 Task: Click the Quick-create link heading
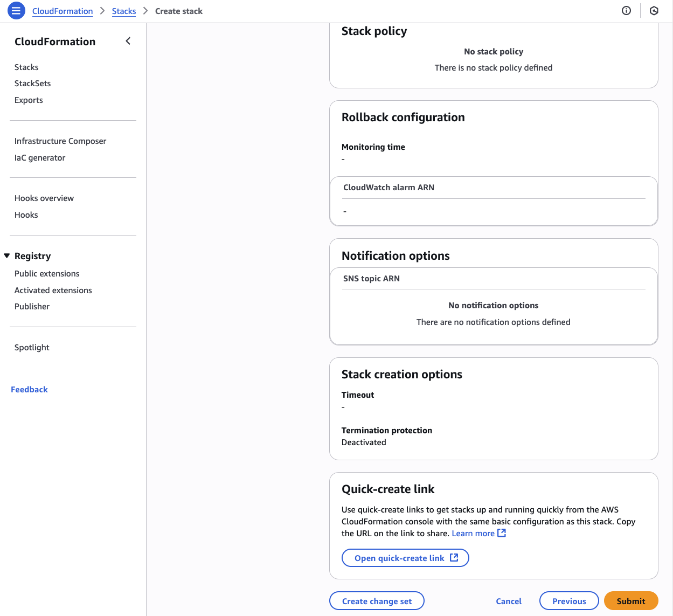tap(388, 489)
